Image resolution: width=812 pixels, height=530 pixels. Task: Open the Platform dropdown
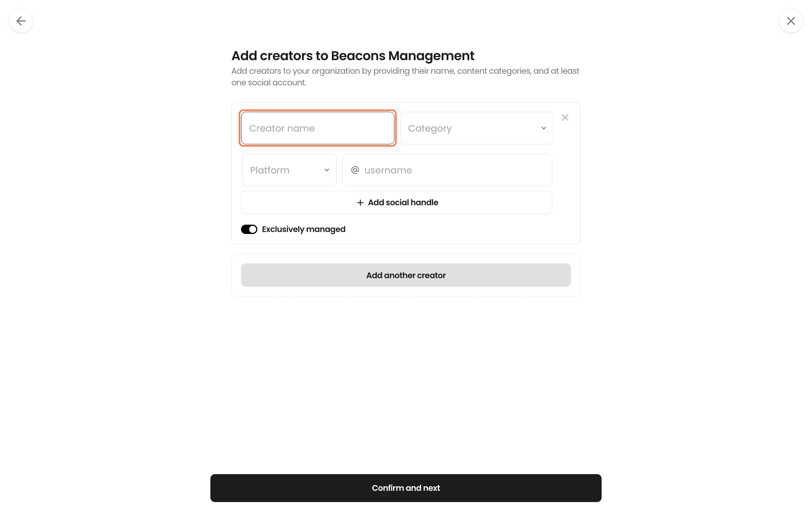pos(289,170)
